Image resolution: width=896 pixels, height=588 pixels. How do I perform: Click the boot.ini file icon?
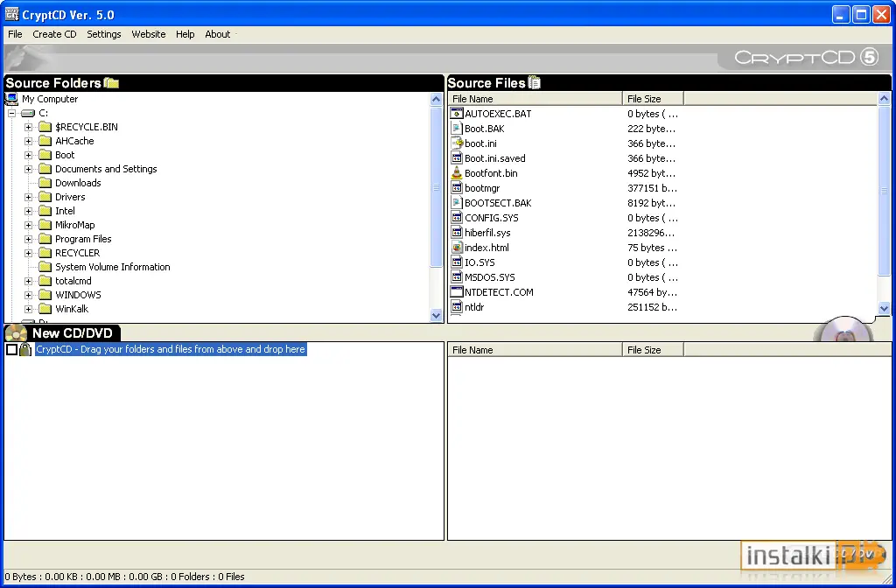[456, 143]
